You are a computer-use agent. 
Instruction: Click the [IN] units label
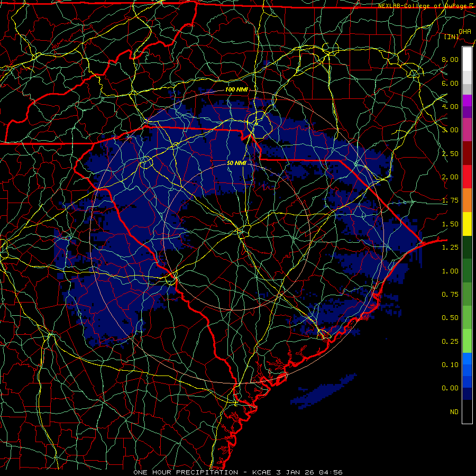click(452, 36)
